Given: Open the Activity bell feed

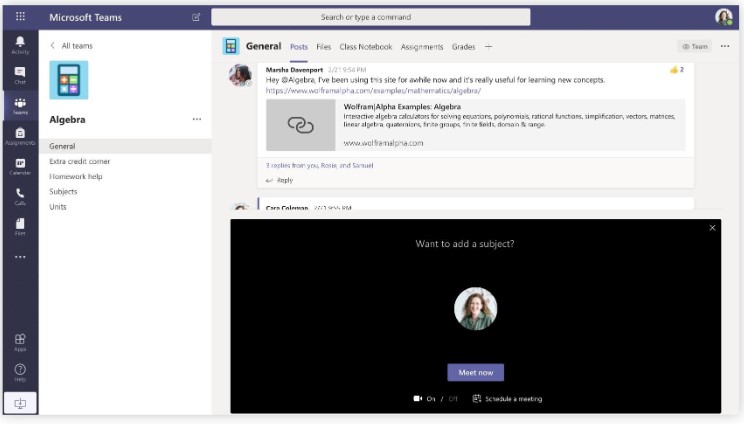Looking at the screenshot, I should (x=20, y=45).
